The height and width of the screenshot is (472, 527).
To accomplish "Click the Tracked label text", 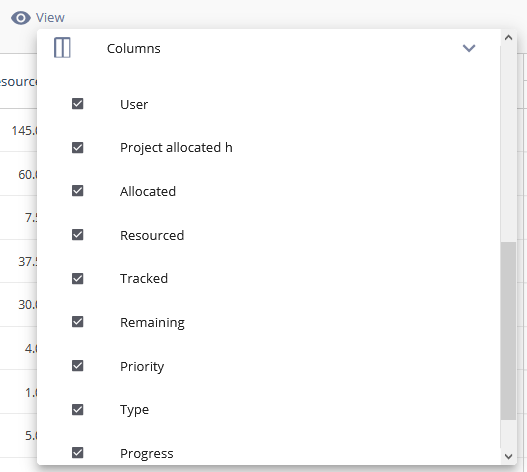I will (144, 279).
